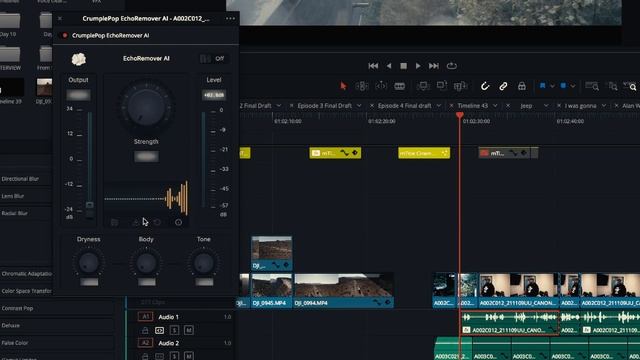Click the Insert Clip toolbar icon
This screenshot has height=360, width=640.
pyautogui.click(x=423, y=86)
